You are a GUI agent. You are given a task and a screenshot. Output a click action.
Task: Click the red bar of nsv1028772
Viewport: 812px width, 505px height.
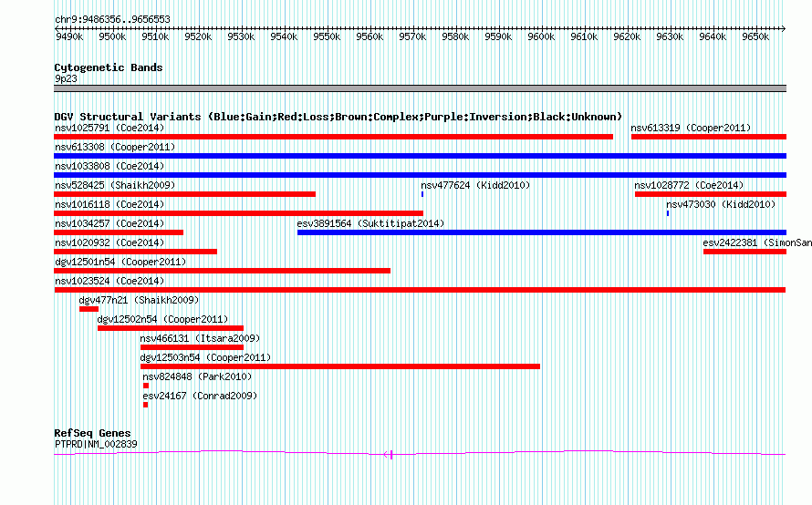pos(711,194)
